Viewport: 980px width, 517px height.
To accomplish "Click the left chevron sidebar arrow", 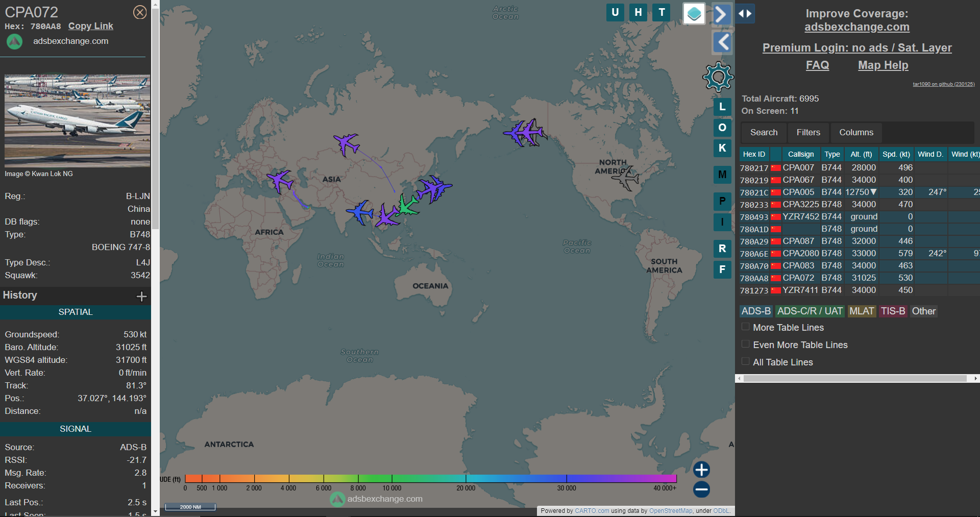I will point(722,42).
